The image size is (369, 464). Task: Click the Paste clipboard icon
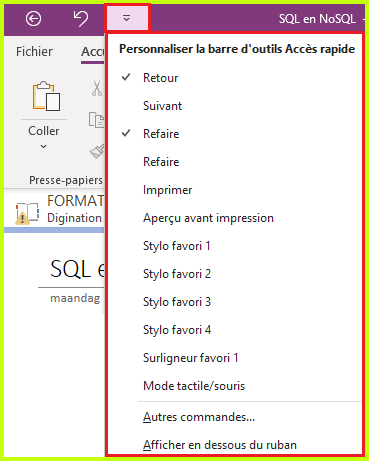click(46, 96)
